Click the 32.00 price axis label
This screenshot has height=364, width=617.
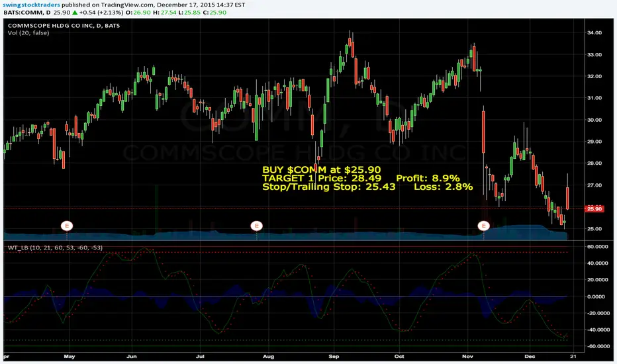pos(594,76)
